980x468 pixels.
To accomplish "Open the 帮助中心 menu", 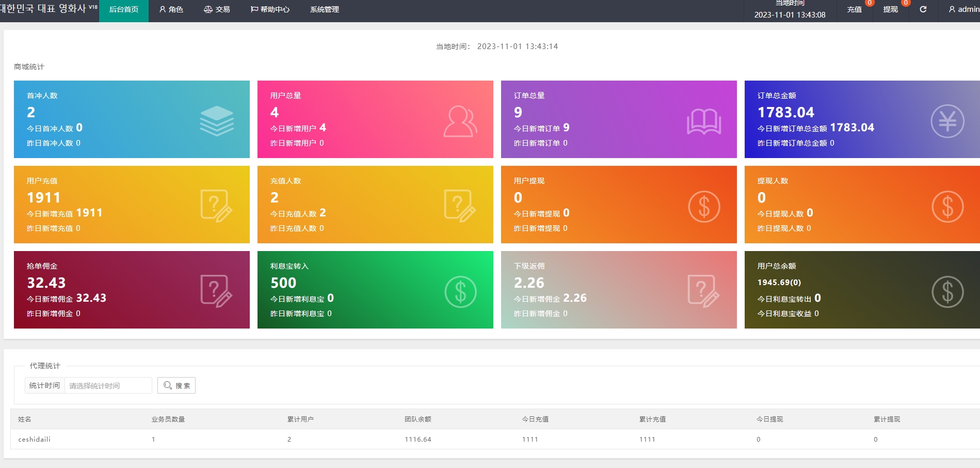I will point(270,9).
